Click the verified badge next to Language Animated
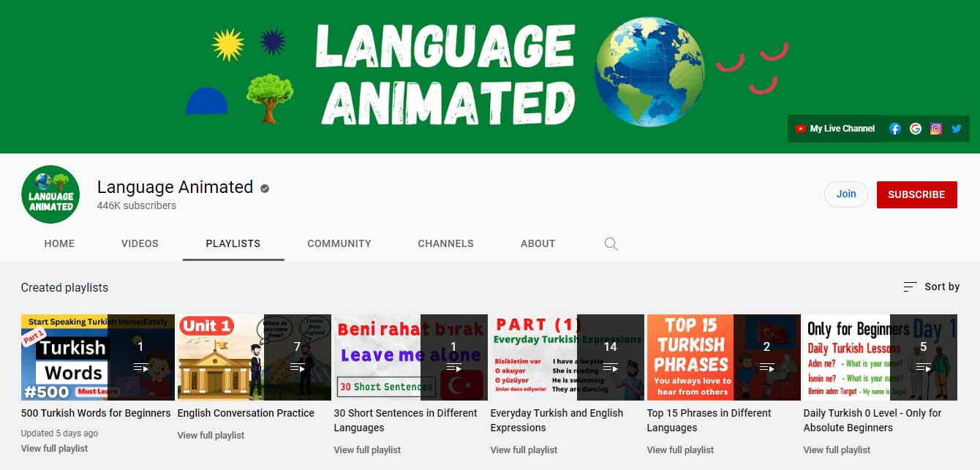This screenshot has width=980, height=470. 265,189
